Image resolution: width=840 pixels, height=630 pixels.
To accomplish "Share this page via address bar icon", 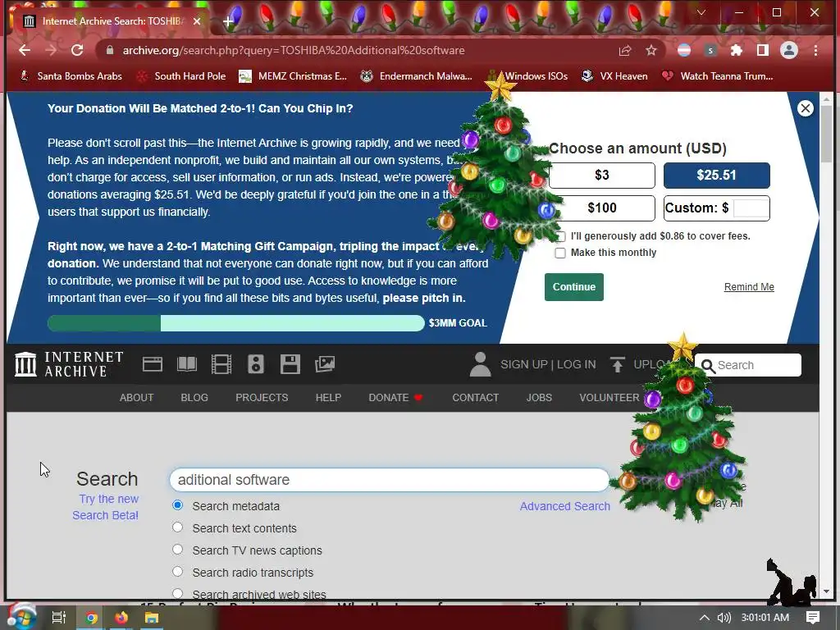I will (x=624, y=50).
